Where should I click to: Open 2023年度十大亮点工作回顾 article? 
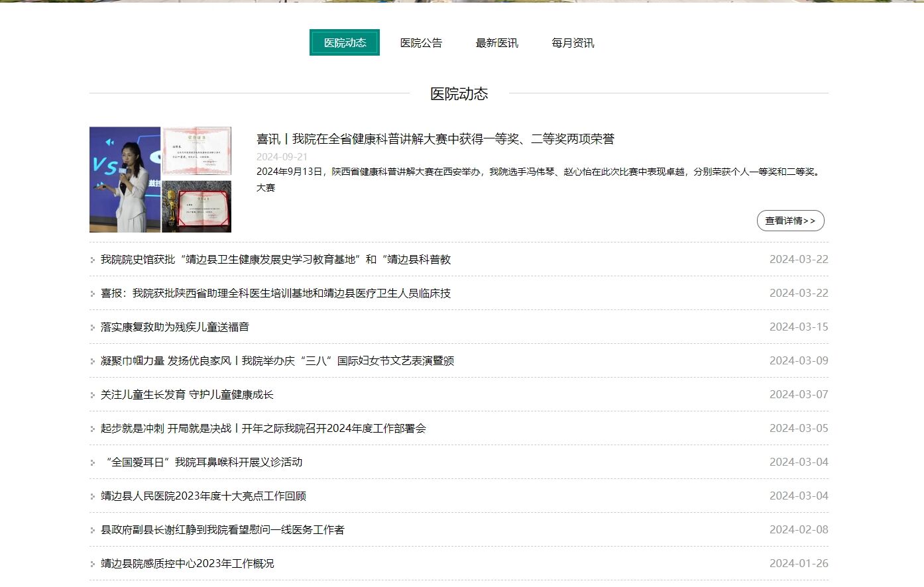(203, 496)
